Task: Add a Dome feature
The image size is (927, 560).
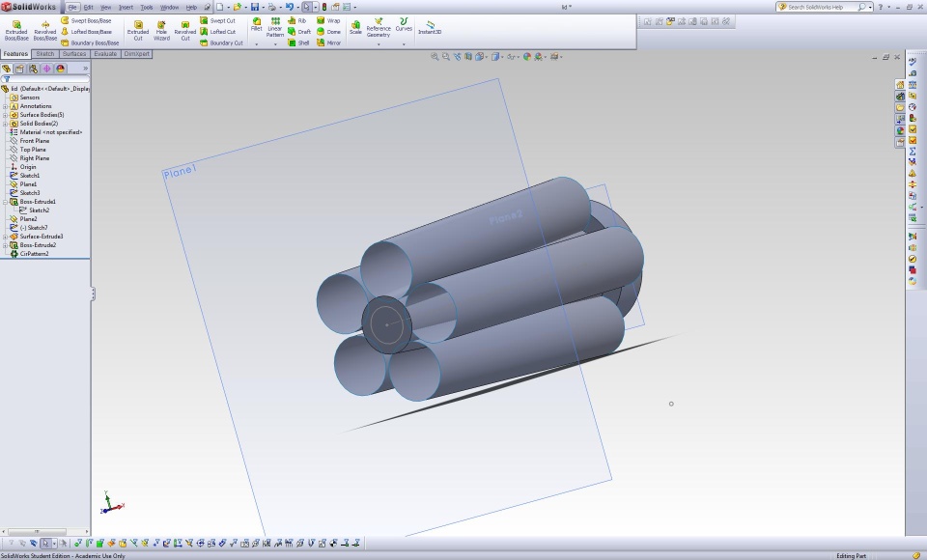Action: pos(328,32)
